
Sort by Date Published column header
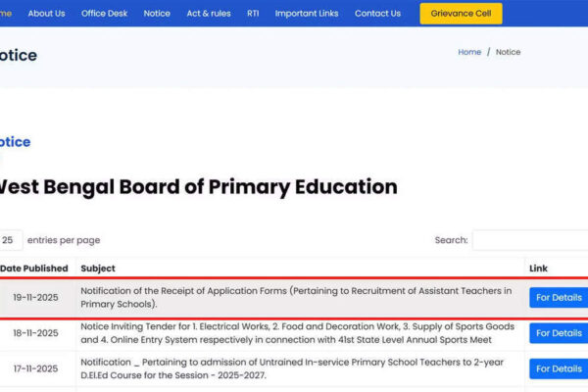pos(34,269)
